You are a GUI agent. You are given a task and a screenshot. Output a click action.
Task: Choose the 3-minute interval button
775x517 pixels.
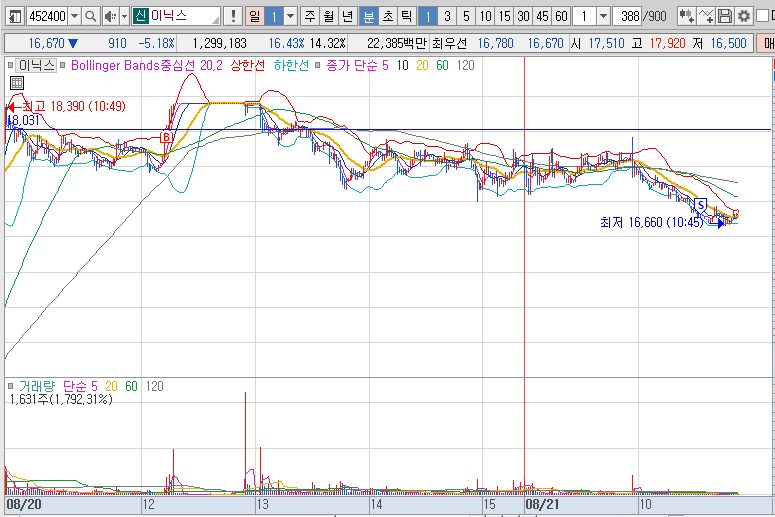point(447,16)
